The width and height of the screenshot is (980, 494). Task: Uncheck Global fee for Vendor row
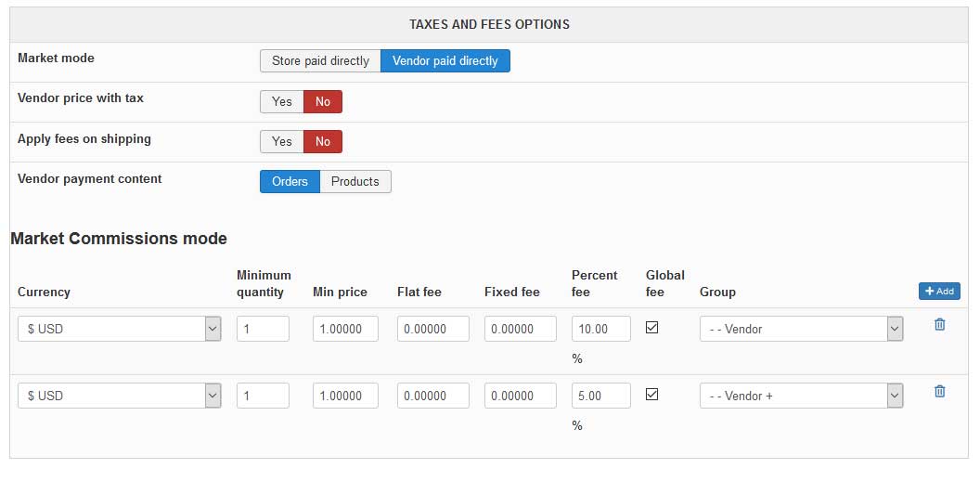pyautogui.click(x=651, y=327)
